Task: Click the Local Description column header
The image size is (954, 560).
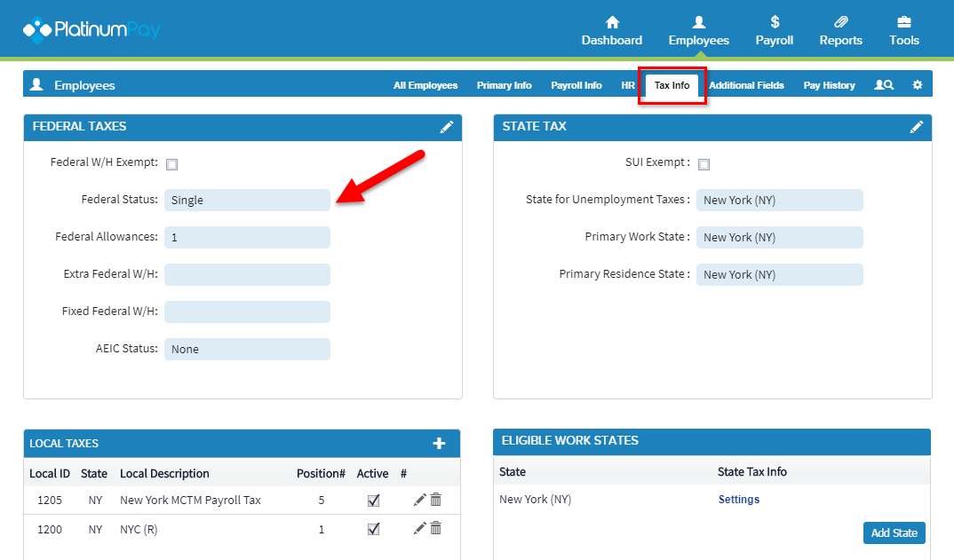Action: coord(164,473)
